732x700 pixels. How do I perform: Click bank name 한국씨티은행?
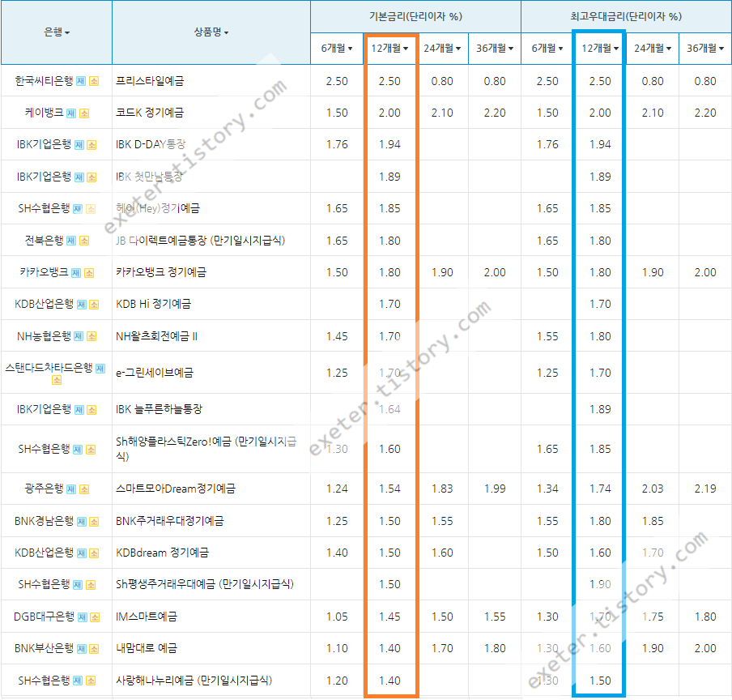[x=44, y=81]
